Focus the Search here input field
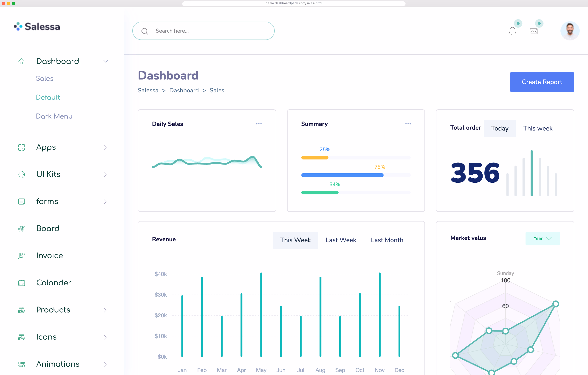 [203, 31]
